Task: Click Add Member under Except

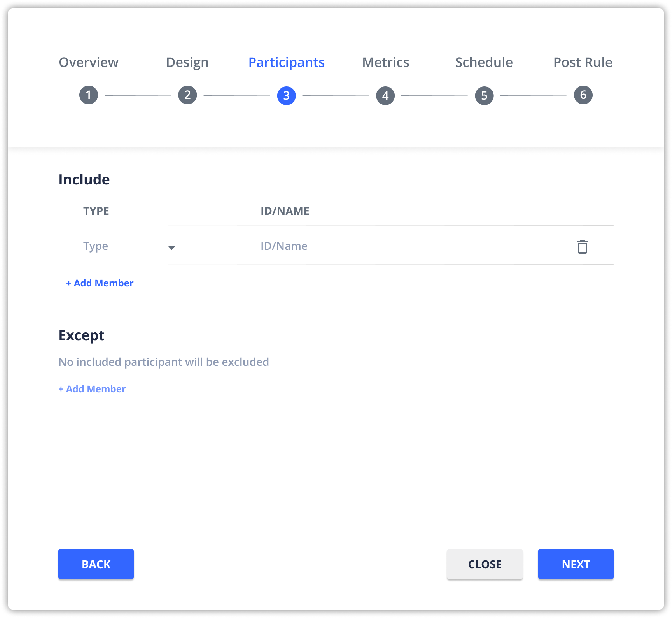Action: 92,389
